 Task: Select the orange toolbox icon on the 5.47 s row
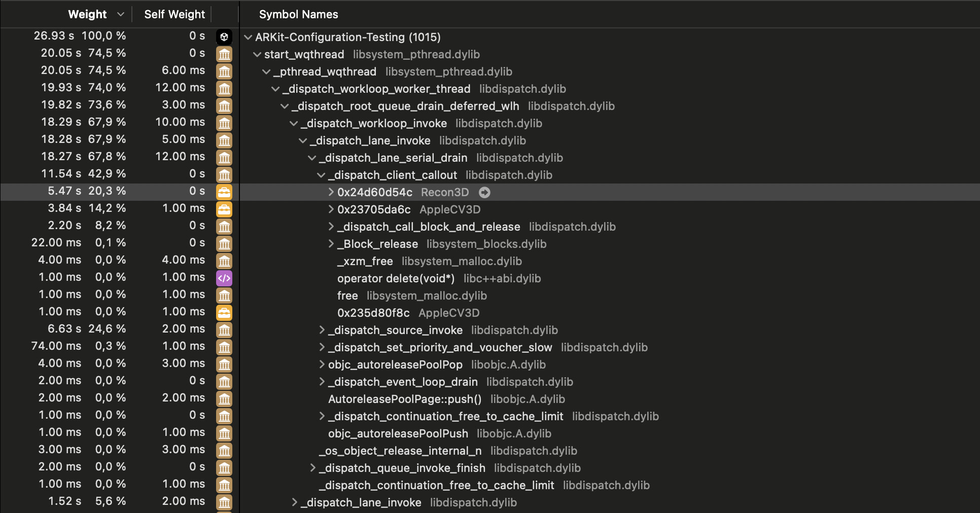pyautogui.click(x=224, y=191)
